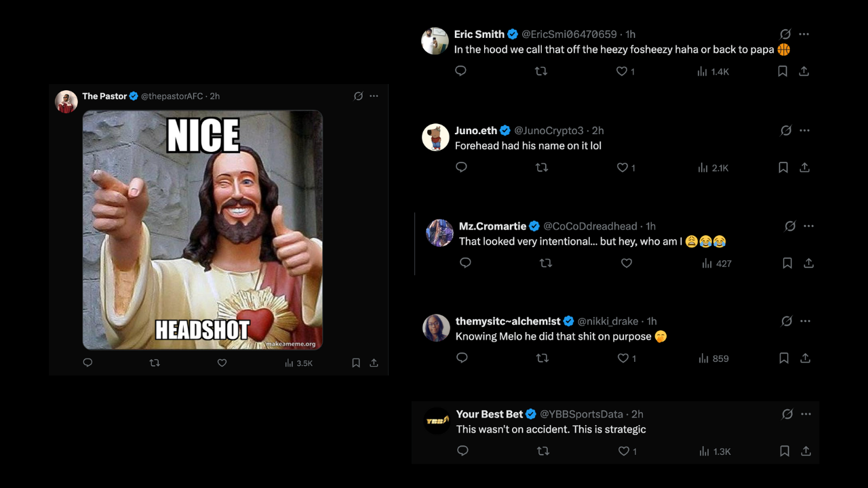View analytics for Eric Smith's tweet
Image resolution: width=868 pixels, height=488 pixels.
pos(713,71)
